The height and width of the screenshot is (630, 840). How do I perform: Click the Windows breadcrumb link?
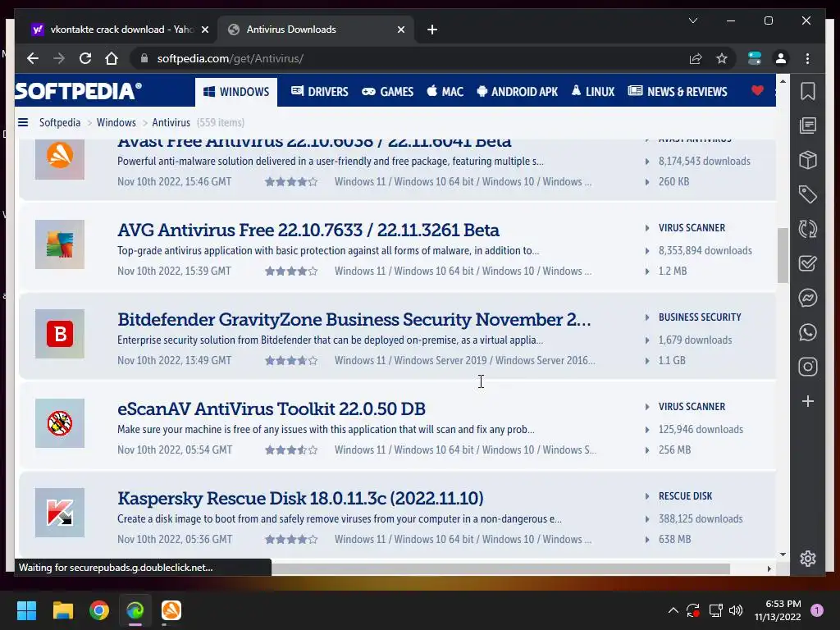[116, 122]
